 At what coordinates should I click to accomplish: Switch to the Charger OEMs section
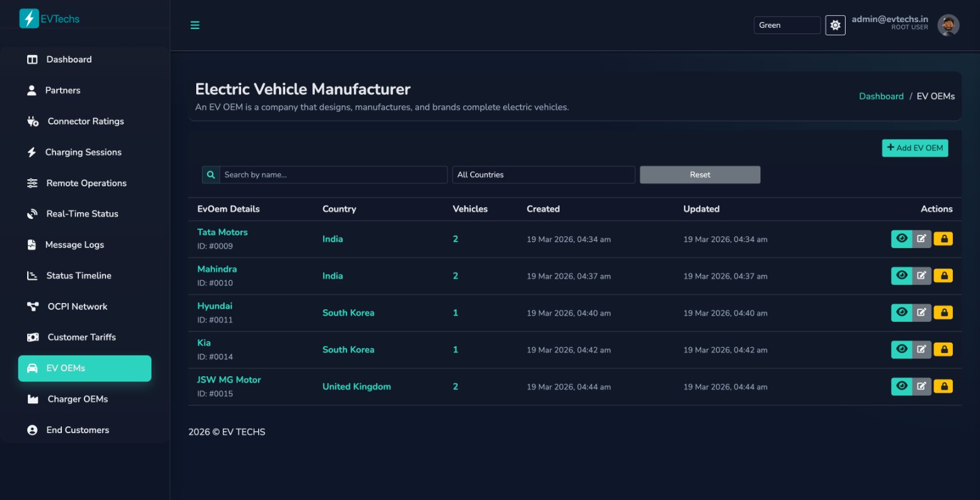click(x=77, y=398)
